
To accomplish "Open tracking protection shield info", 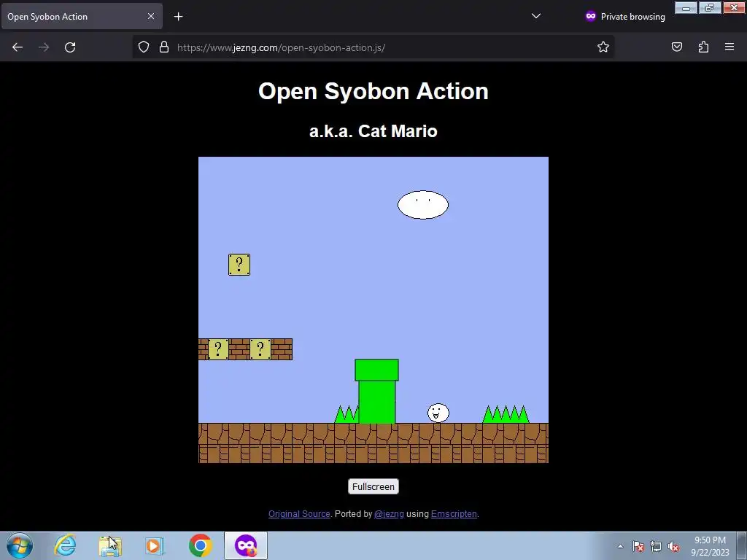I will pos(144,47).
